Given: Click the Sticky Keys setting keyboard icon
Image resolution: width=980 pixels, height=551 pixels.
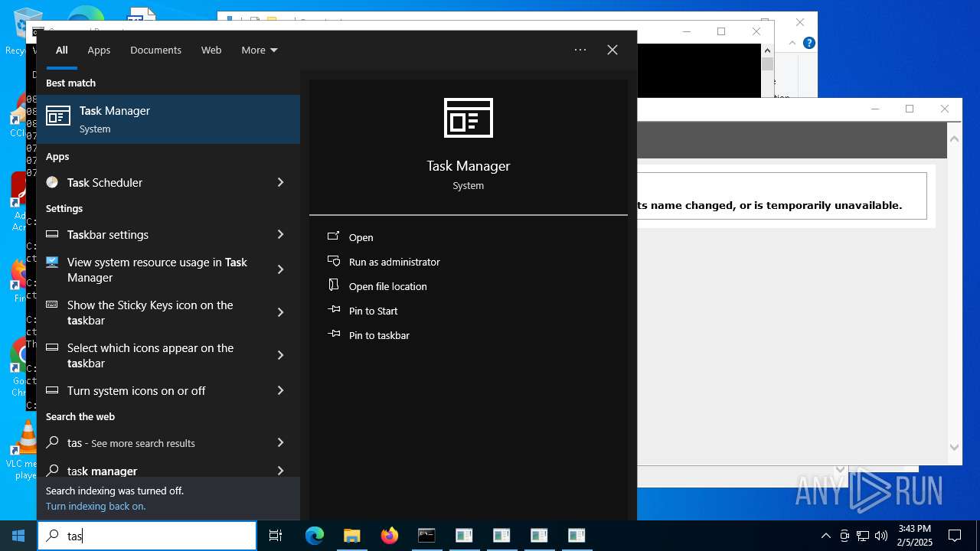Looking at the screenshot, I should tap(52, 305).
